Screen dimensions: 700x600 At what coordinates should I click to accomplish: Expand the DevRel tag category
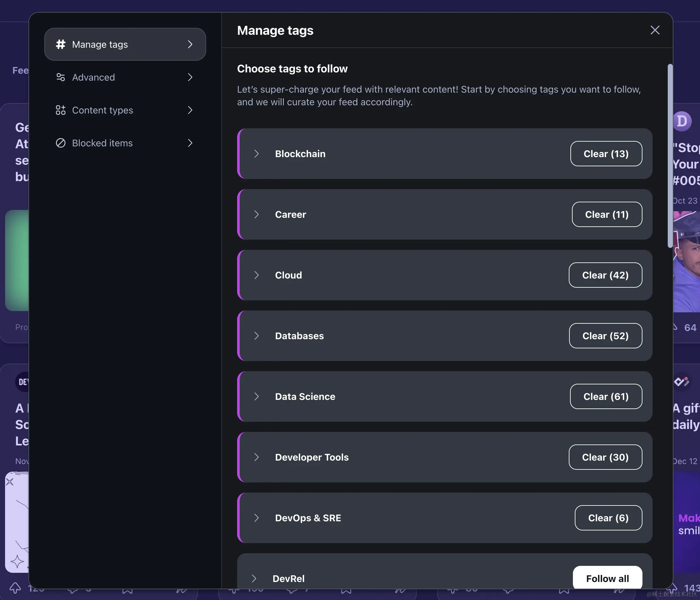click(x=254, y=579)
